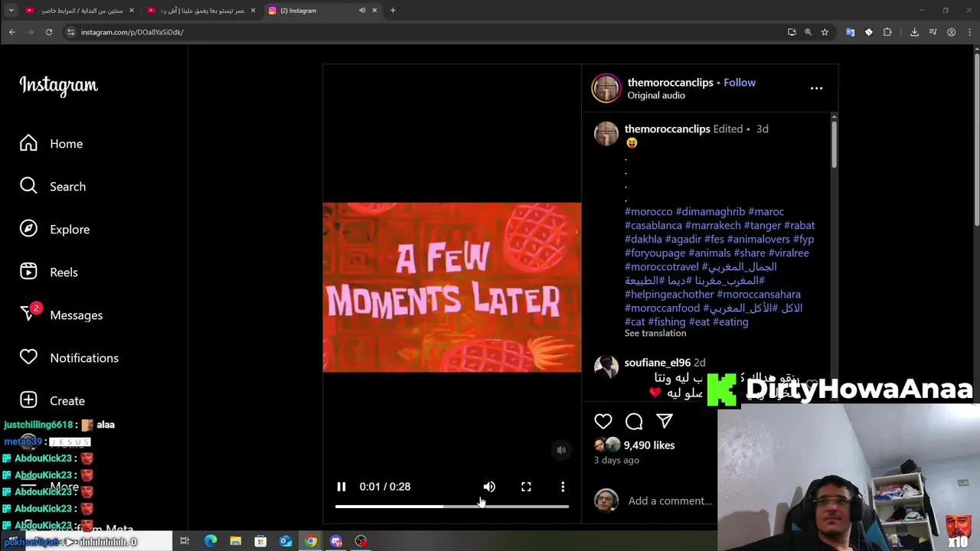Click the 3 days ago timestamp
The image size is (980, 551).
tap(616, 460)
